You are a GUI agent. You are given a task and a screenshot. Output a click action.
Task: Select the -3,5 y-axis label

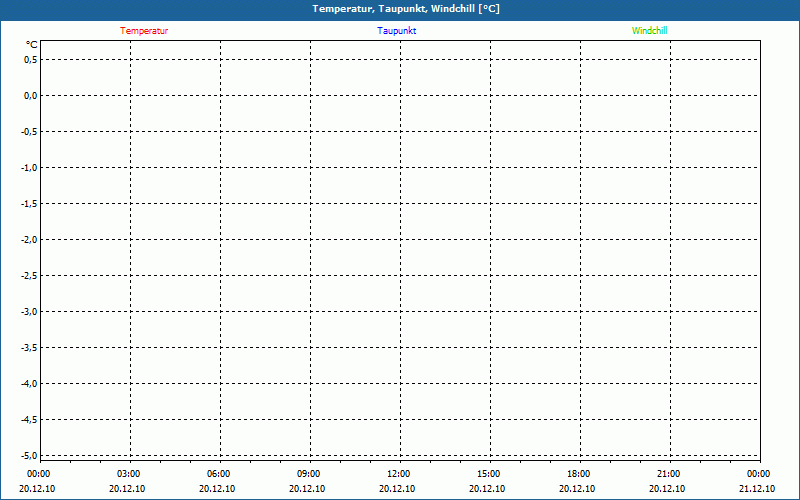pyautogui.click(x=29, y=347)
